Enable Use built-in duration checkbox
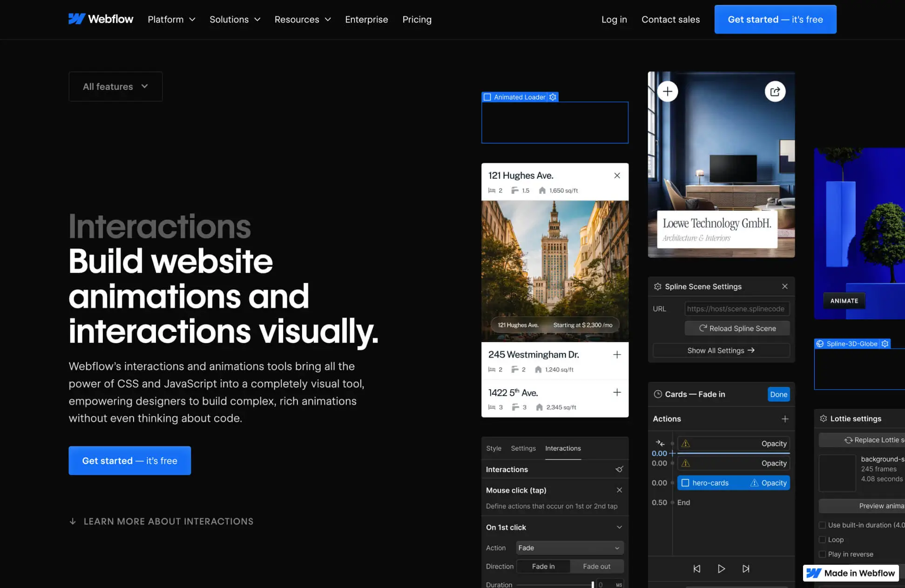The height and width of the screenshot is (588, 905). [x=822, y=525]
